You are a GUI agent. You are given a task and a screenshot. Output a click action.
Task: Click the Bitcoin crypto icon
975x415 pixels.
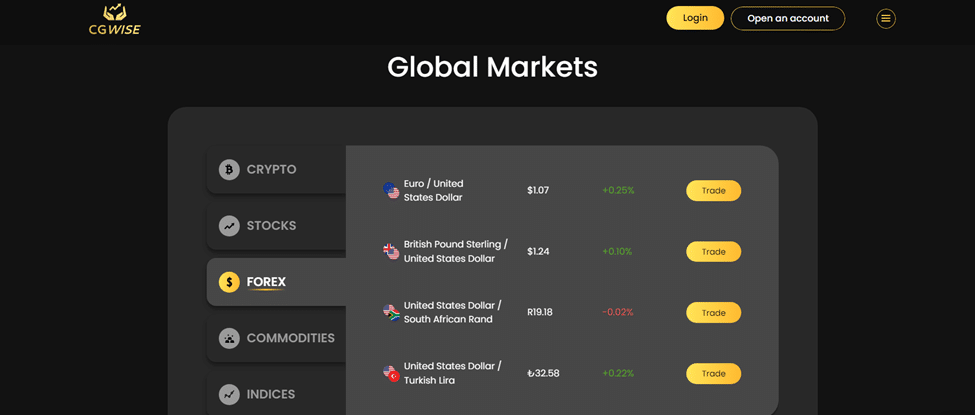pos(229,170)
